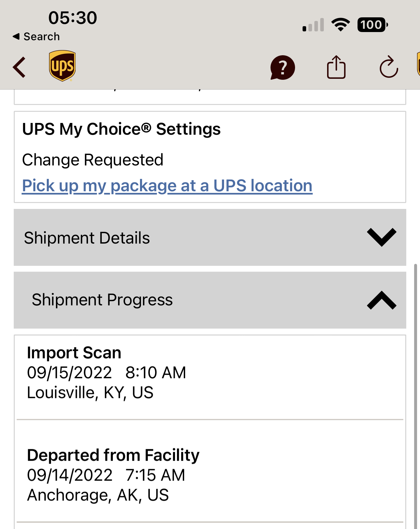Refresh the tracking page
Viewport: 420px width, 529px height.
pyautogui.click(x=389, y=67)
